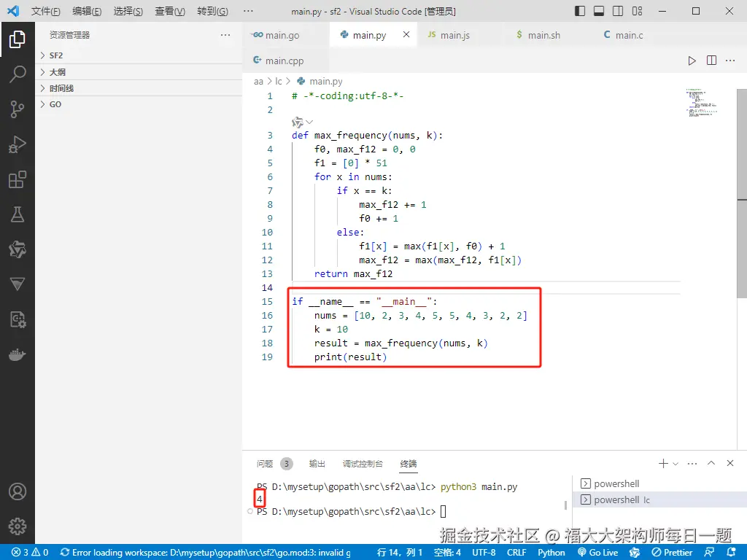The height and width of the screenshot is (560, 747).
Task: Click the CRLF end of line indicator
Action: click(516, 553)
